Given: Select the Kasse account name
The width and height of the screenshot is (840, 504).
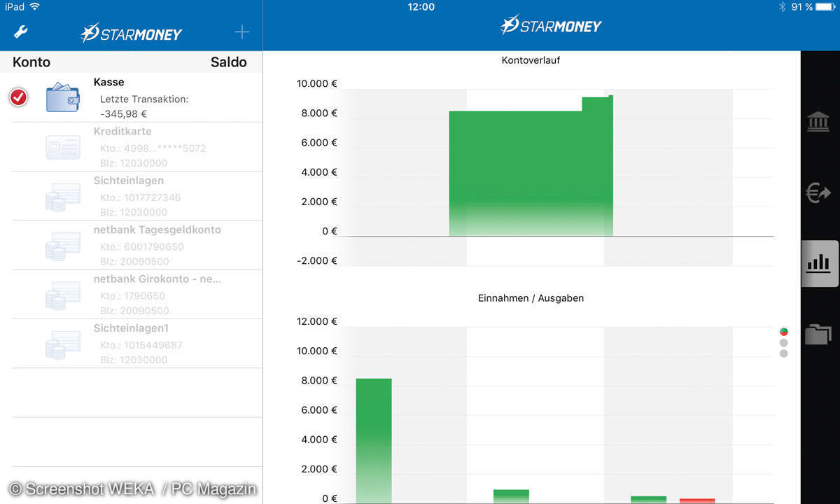Looking at the screenshot, I should [x=108, y=82].
